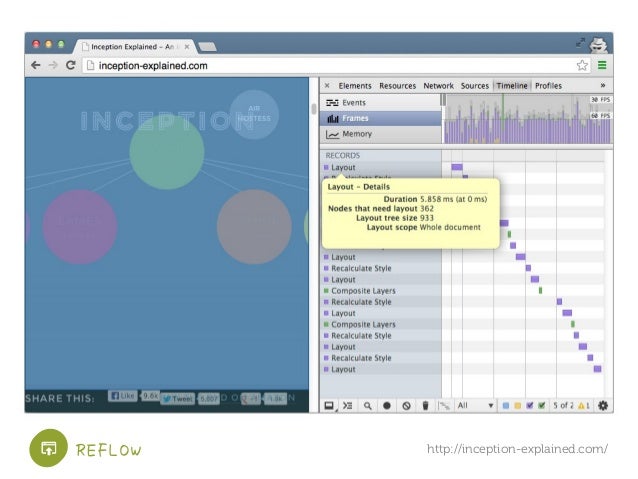The width and height of the screenshot is (638, 479).
Task: Select the Frames timeline mode
Action: (381, 118)
